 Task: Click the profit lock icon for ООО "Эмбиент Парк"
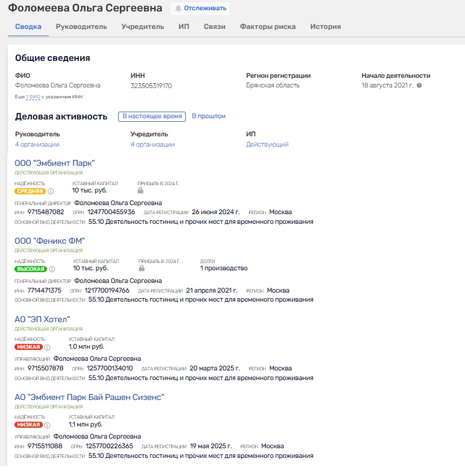[141, 191]
